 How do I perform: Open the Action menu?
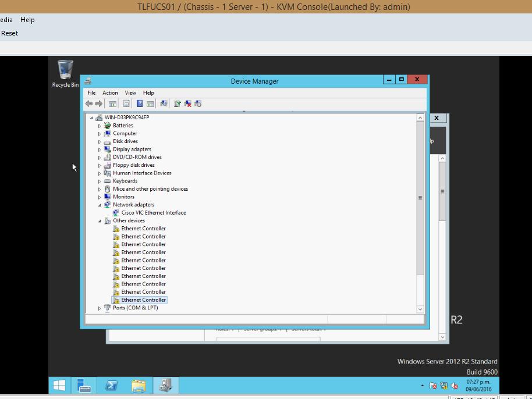click(110, 92)
